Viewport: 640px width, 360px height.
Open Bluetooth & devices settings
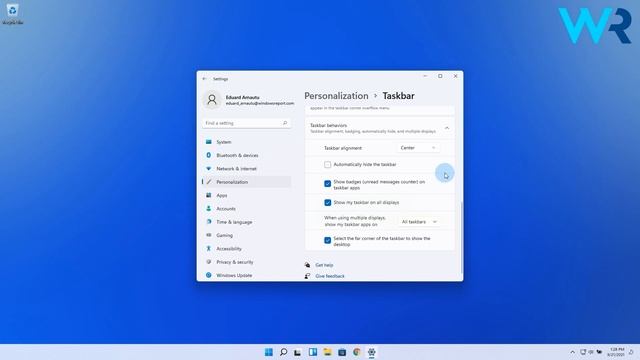coord(246,156)
